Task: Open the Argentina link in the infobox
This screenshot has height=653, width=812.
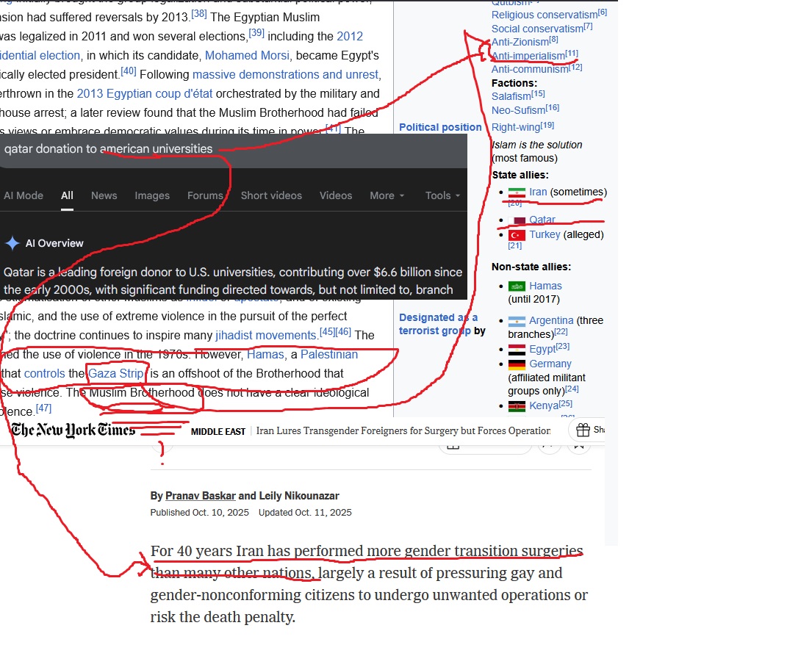Action: click(552, 320)
